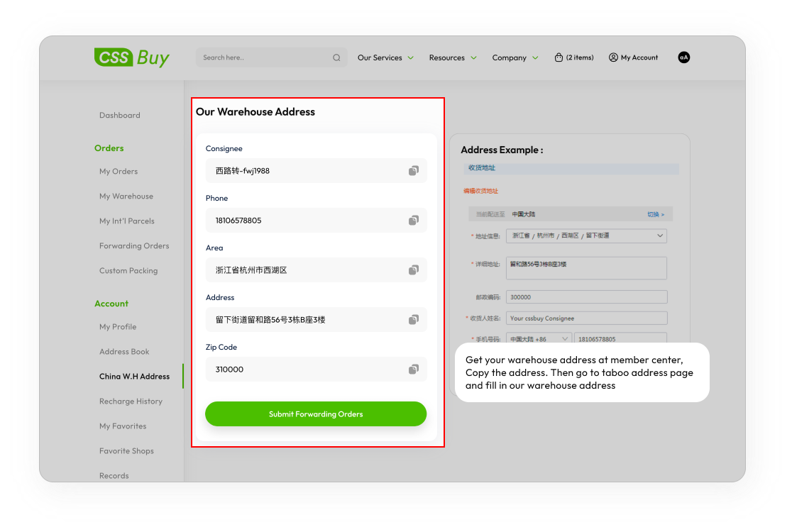Copy the Consignee value

coord(413,171)
